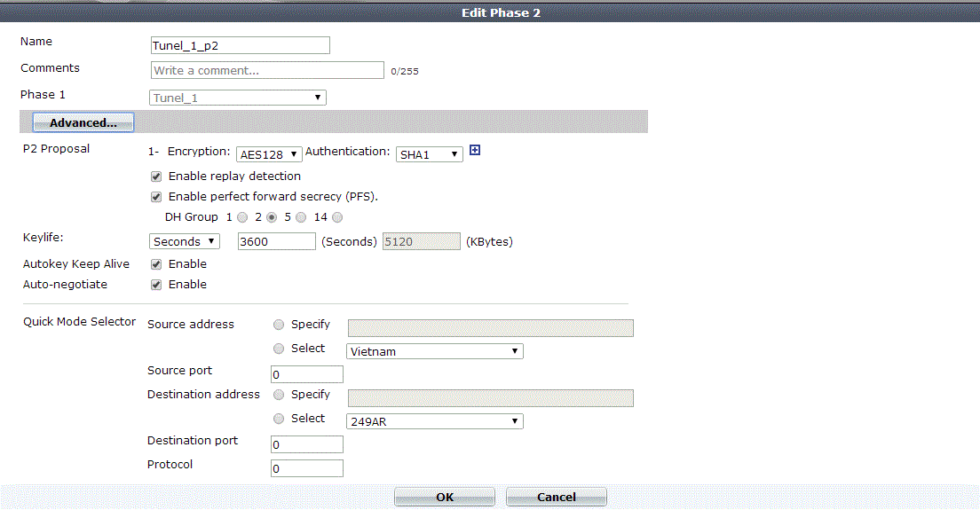
Task: Open the destination address 249AR dropdown
Action: pos(434,421)
